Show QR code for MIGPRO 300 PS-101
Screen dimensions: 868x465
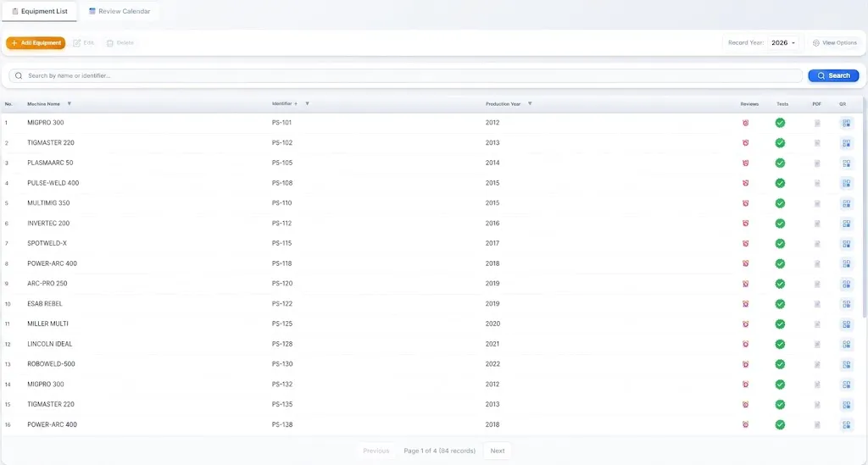(847, 123)
